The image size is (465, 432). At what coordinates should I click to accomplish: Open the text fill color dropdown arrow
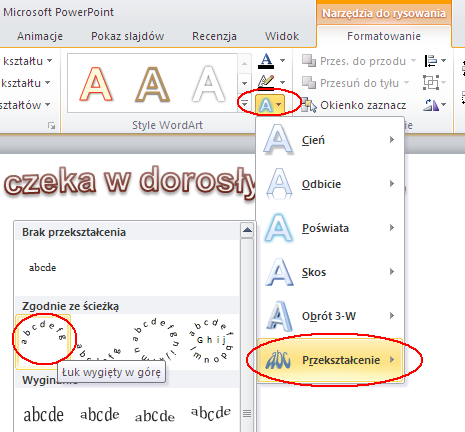[x=282, y=61]
